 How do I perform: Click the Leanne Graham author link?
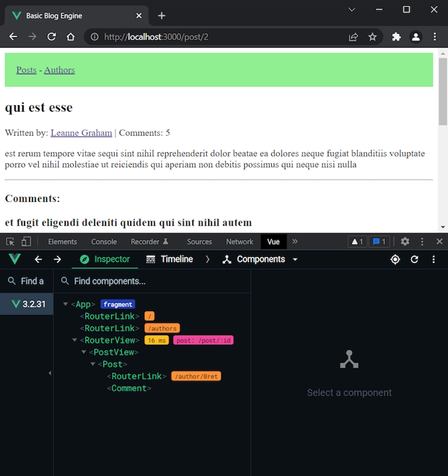tap(81, 133)
